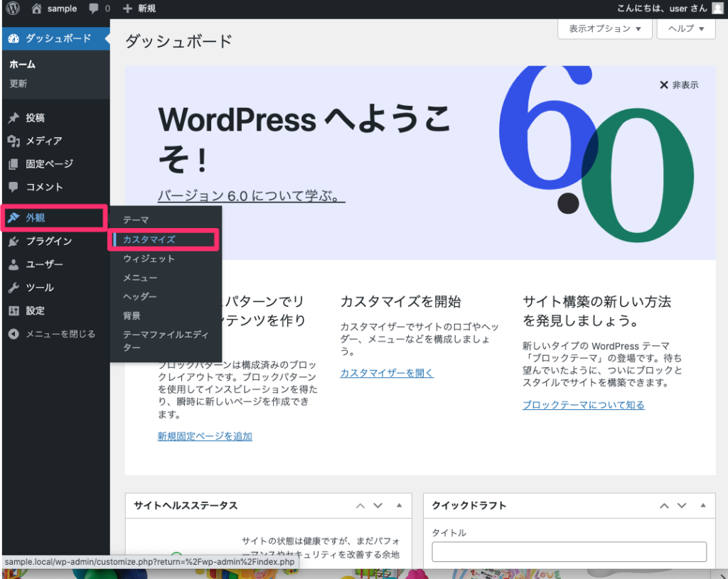Open the プラグイン menu label
The height and width of the screenshot is (579, 728).
[x=49, y=242]
